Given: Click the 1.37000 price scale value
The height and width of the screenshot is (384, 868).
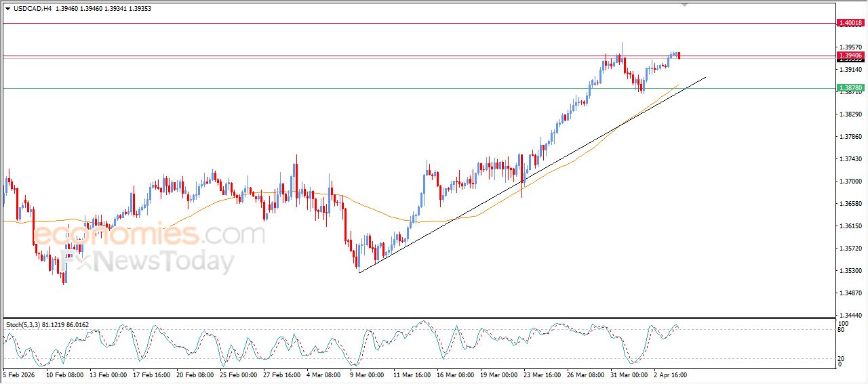Looking at the screenshot, I should click(x=850, y=182).
